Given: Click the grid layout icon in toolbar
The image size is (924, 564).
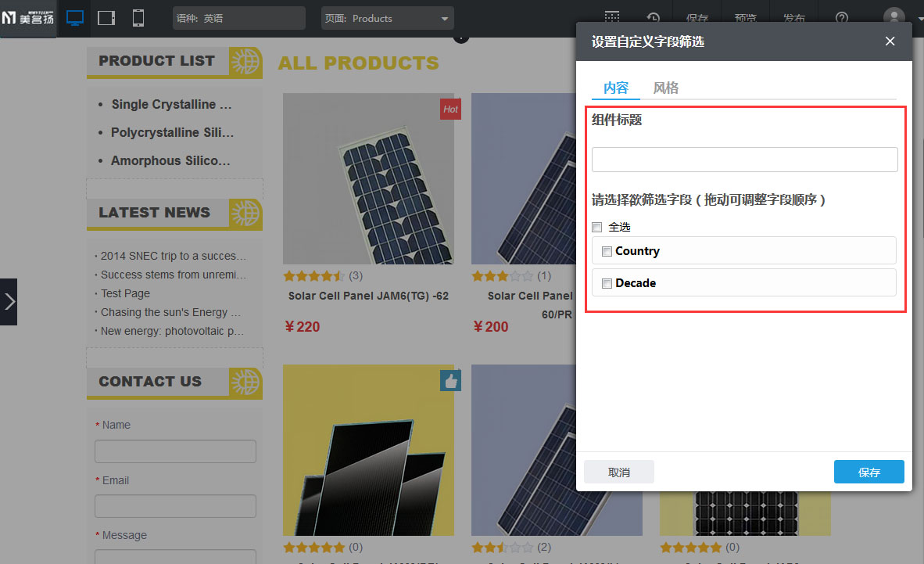Looking at the screenshot, I should coord(612,17).
